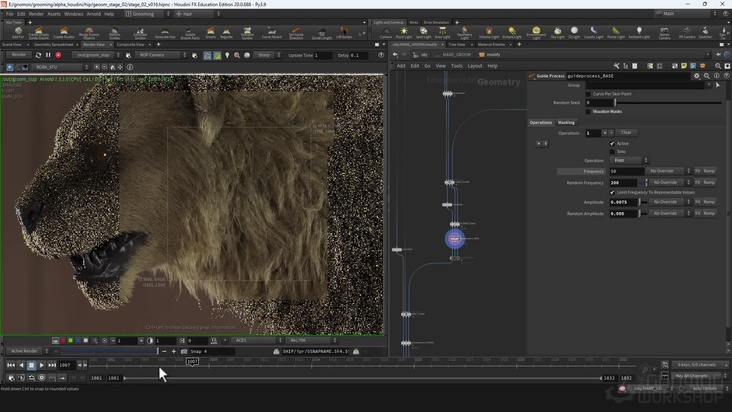Image resolution: width=732 pixels, height=412 pixels.
Task: Pause the render with the pause icon
Action: (x=48, y=55)
